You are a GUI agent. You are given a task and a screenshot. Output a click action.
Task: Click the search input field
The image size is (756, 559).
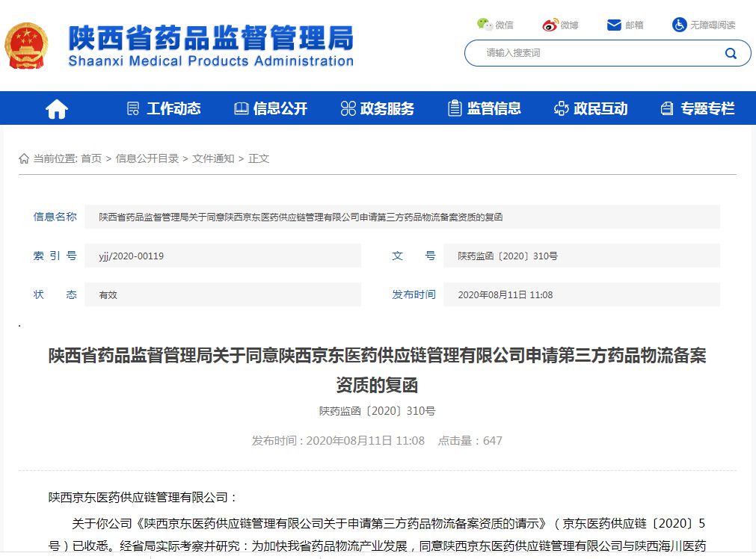(607, 53)
